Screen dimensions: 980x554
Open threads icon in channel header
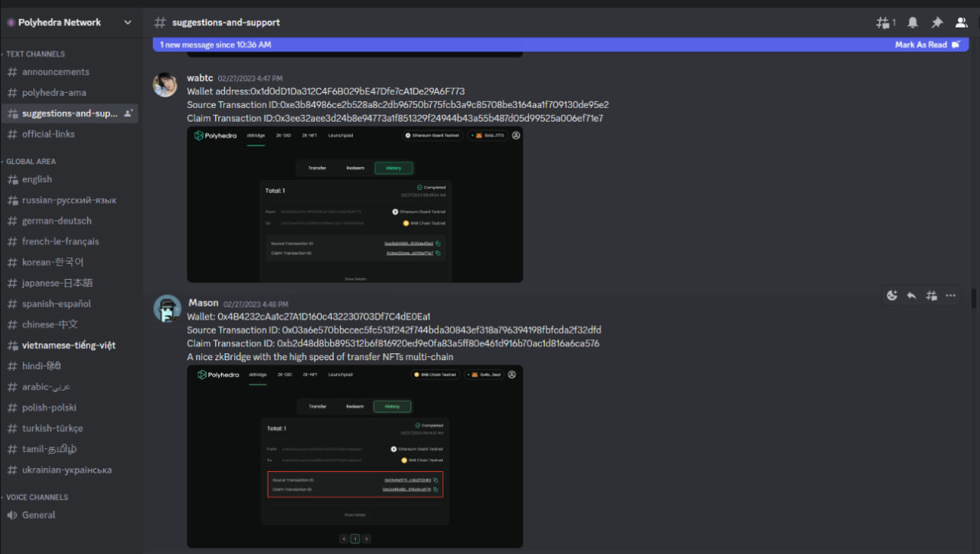pyautogui.click(x=885, y=23)
